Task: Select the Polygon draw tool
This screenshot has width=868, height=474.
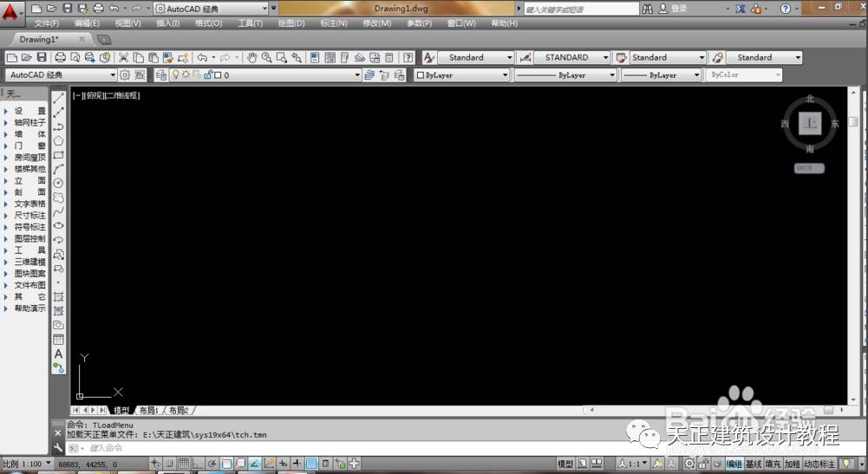Action: [x=59, y=140]
